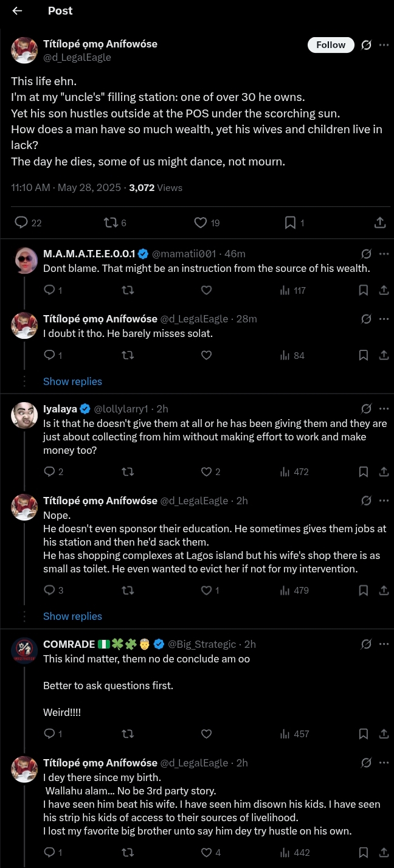View analytics showing 117 views on the reply
This screenshot has height=868, width=394.
pos(292,290)
